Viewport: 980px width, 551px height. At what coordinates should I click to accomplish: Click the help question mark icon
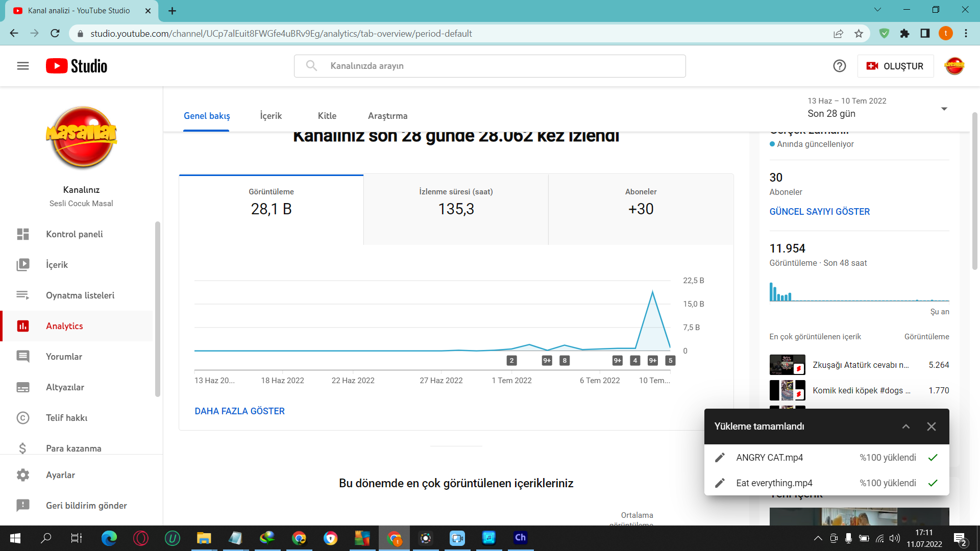point(839,66)
